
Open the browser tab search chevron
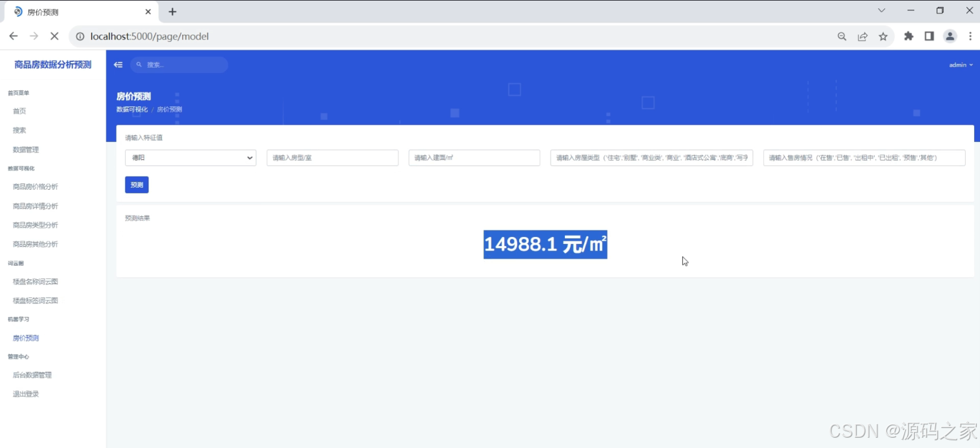(x=881, y=10)
